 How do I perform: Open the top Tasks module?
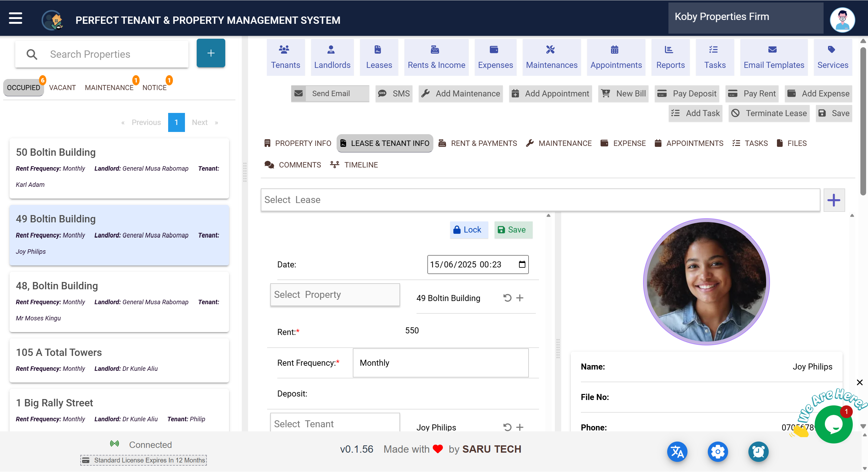(x=714, y=57)
